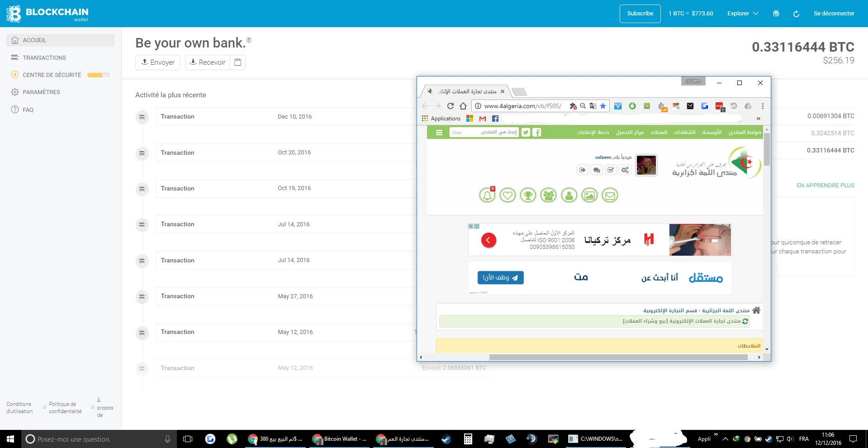The height and width of the screenshot is (448, 868).
Task: Click the Envoyer button
Action: pyautogui.click(x=158, y=62)
